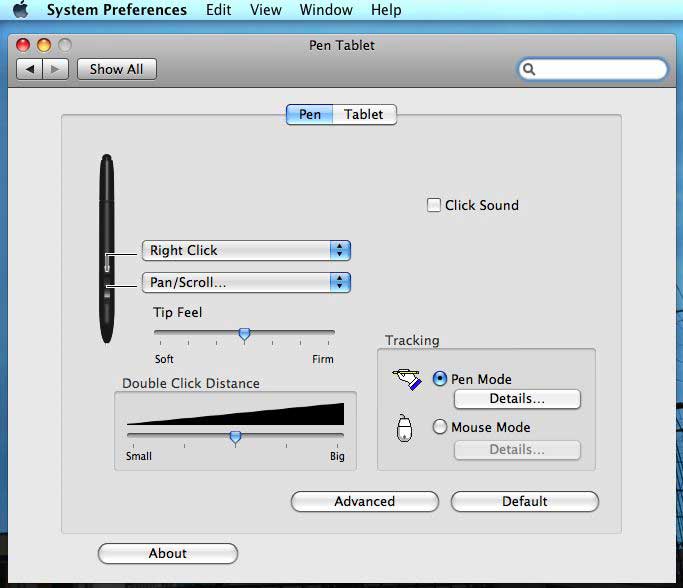
Task: Click the mouse mode mouse icon
Action: pyautogui.click(x=404, y=428)
